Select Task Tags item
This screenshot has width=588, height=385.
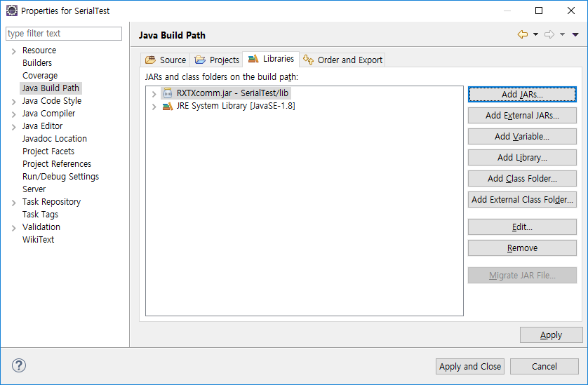point(41,215)
